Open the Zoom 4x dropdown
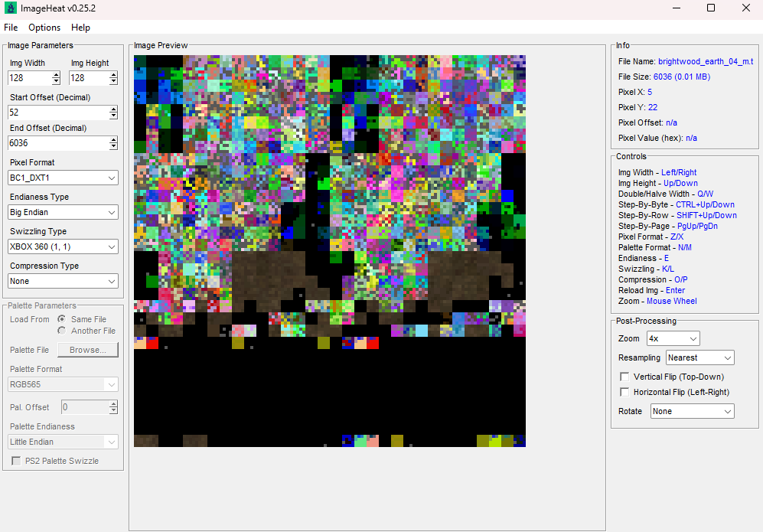Image resolution: width=763 pixels, height=532 pixels. pyautogui.click(x=673, y=338)
